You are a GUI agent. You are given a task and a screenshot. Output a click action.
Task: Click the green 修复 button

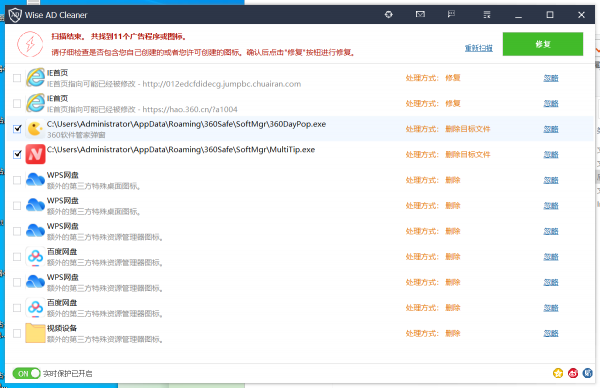[x=543, y=44]
